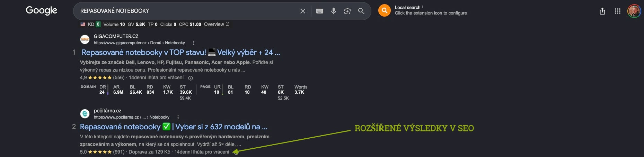644x157 pixels.
Task: Click the 5,0 star rating (991) of počítárna
Action: tap(102, 152)
